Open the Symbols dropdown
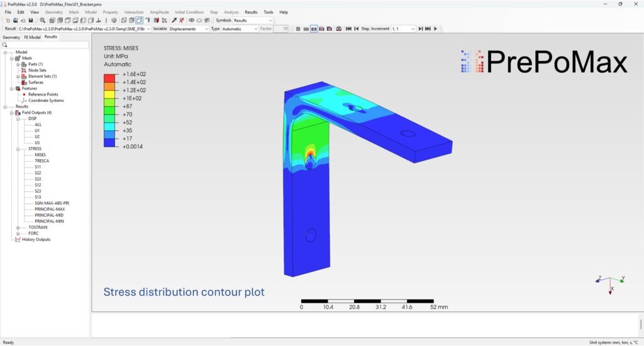Screen dimensions: 644x346 point(253,20)
